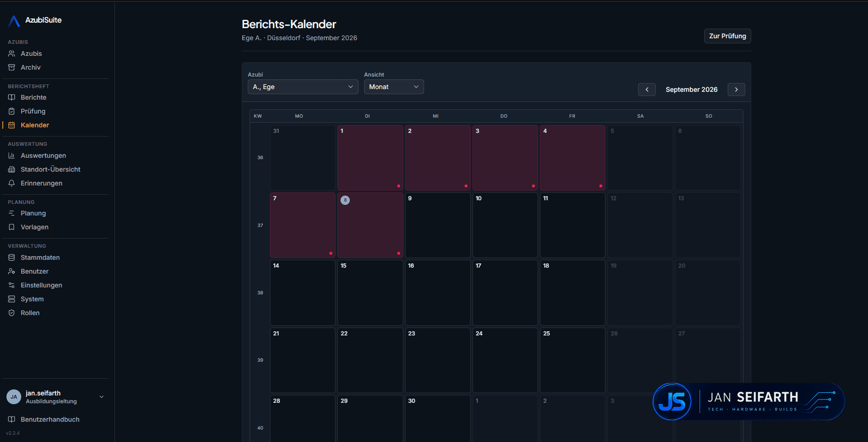Click the Rollen shield icon
The width and height of the screenshot is (868, 442).
point(12,313)
